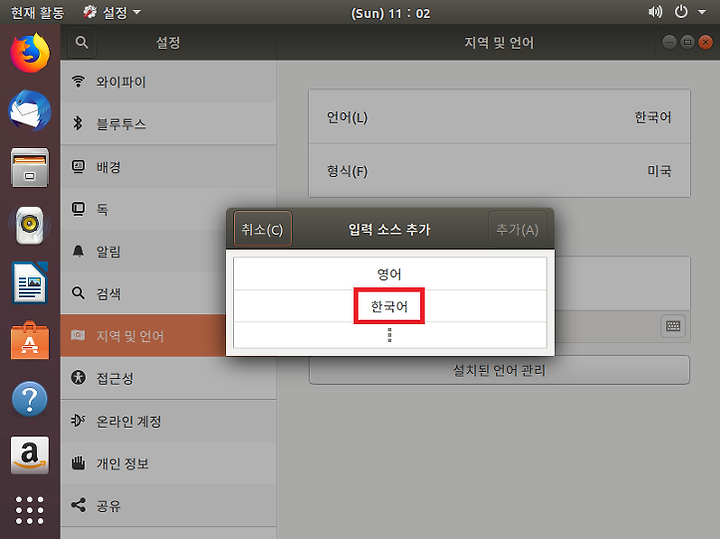Open the 설정 application menu in top bar
Viewport: 720px width, 539px height.
[x=112, y=12]
